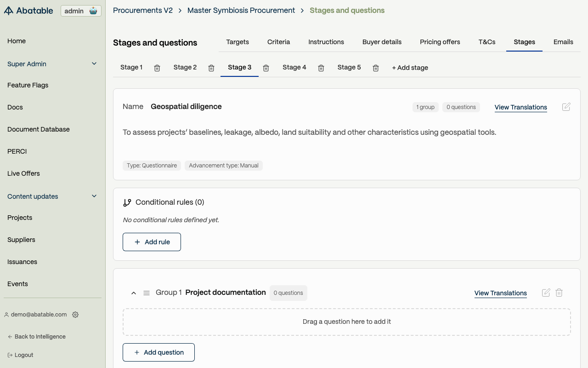Edit the Project documentation group
Screen dimensions: 588x368
pyautogui.click(x=546, y=293)
